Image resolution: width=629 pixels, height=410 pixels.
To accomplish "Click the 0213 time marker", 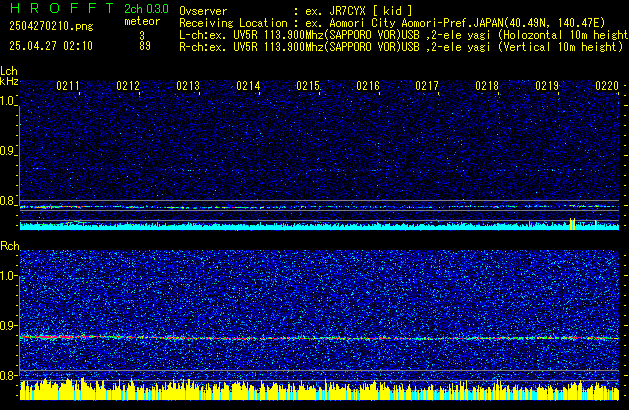I will pos(188,86).
